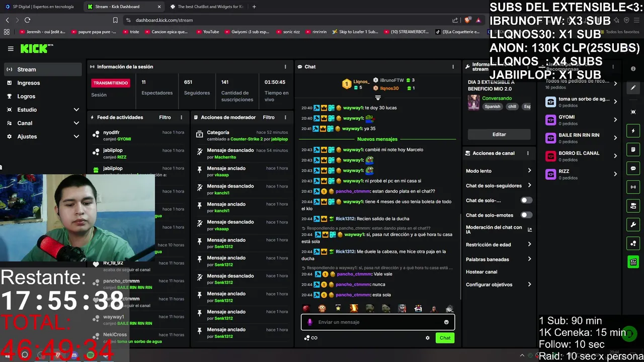Click the speech bubble icon in right toolbar
The height and width of the screenshot is (362, 644).
633,168
